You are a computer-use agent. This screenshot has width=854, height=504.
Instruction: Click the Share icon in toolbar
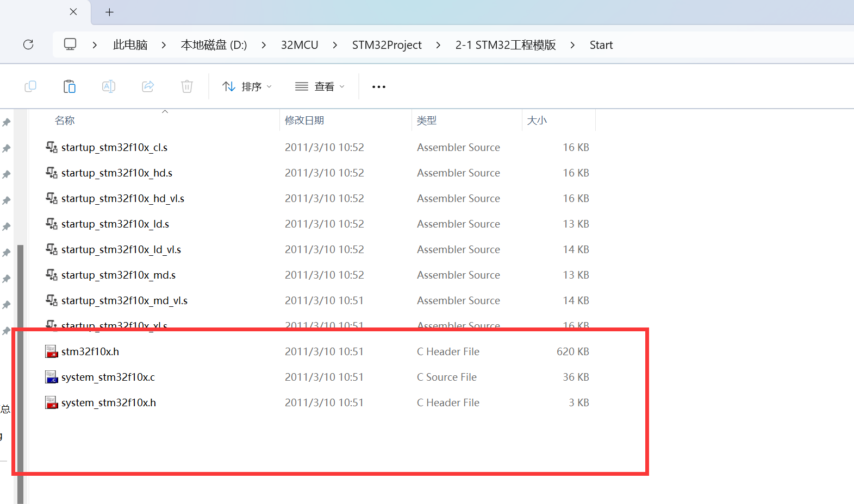[148, 86]
